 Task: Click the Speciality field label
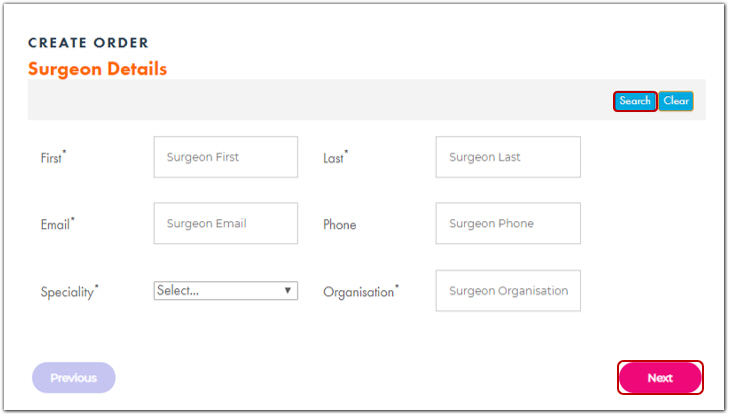click(x=68, y=292)
